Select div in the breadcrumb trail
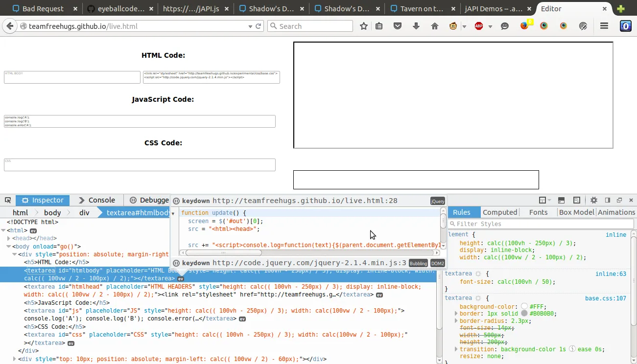The width and height of the screenshot is (637, 364). point(84,213)
